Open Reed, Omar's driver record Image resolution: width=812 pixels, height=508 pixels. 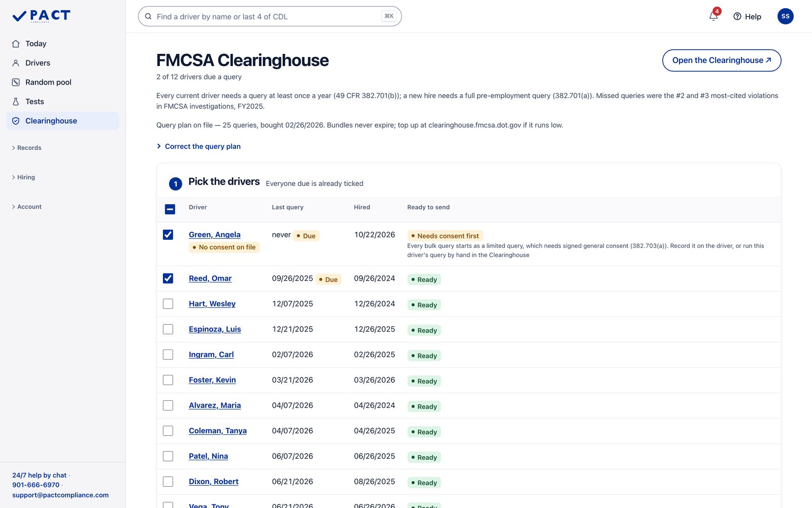(210, 278)
